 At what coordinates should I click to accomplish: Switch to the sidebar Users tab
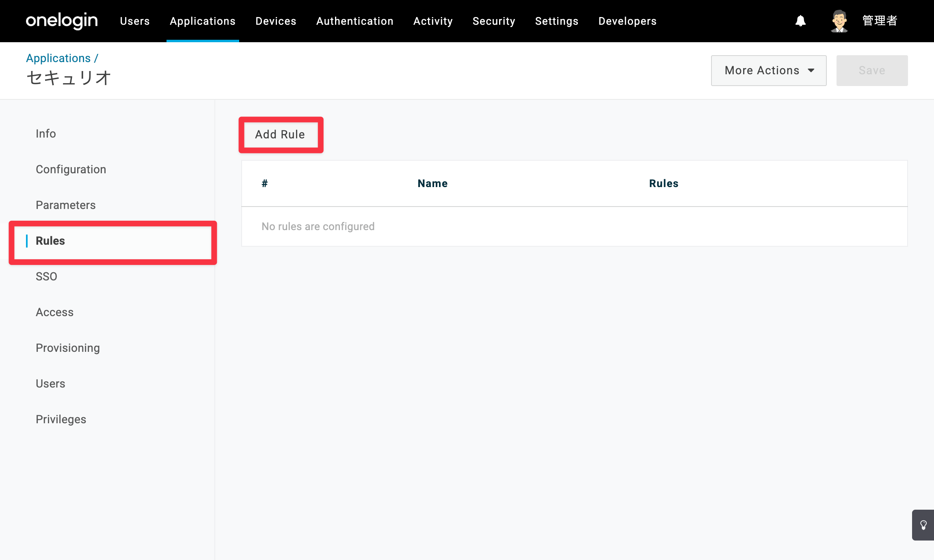[50, 383]
